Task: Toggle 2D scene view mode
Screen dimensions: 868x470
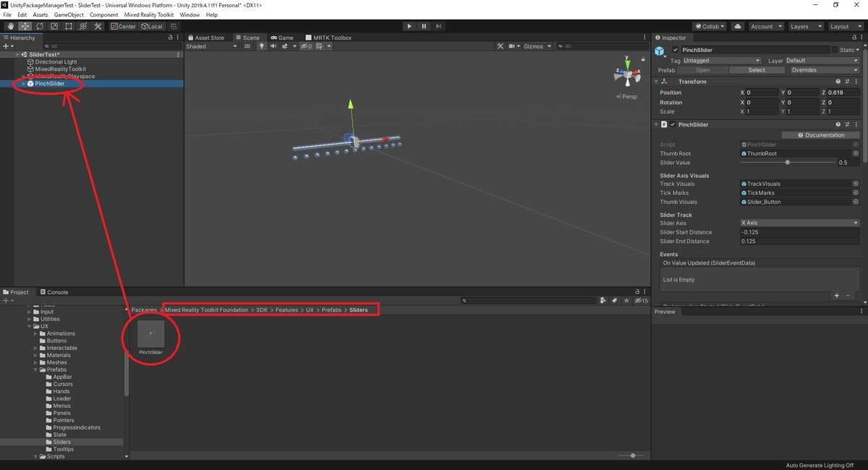Action: click(x=247, y=46)
